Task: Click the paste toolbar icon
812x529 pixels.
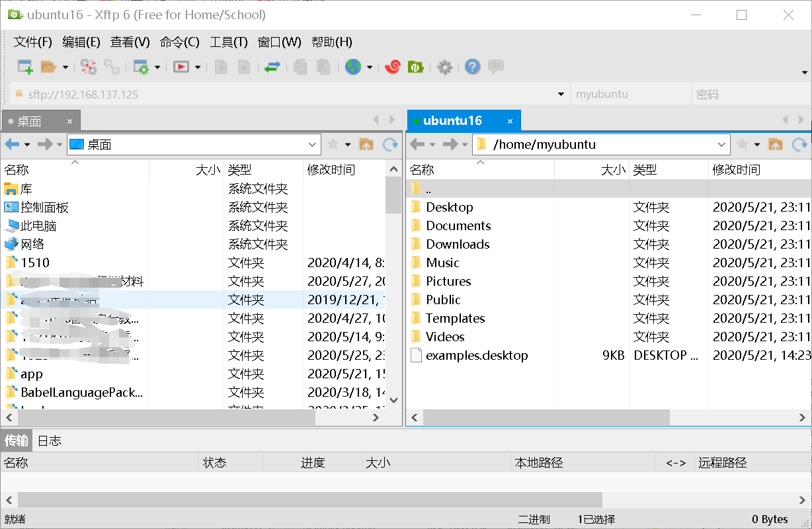Action: coord(323,67)
